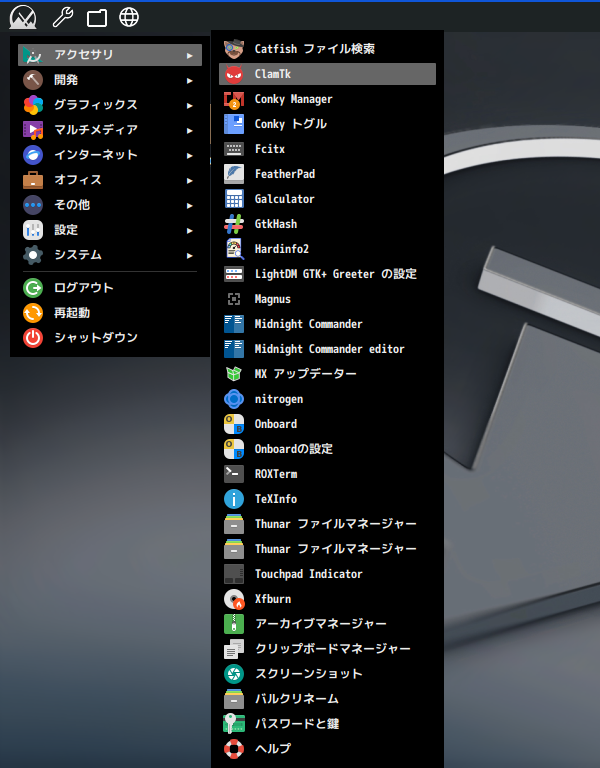Open the wrench tools panel icon
This screenshot has height=768, width=600.
coord(63,17)
